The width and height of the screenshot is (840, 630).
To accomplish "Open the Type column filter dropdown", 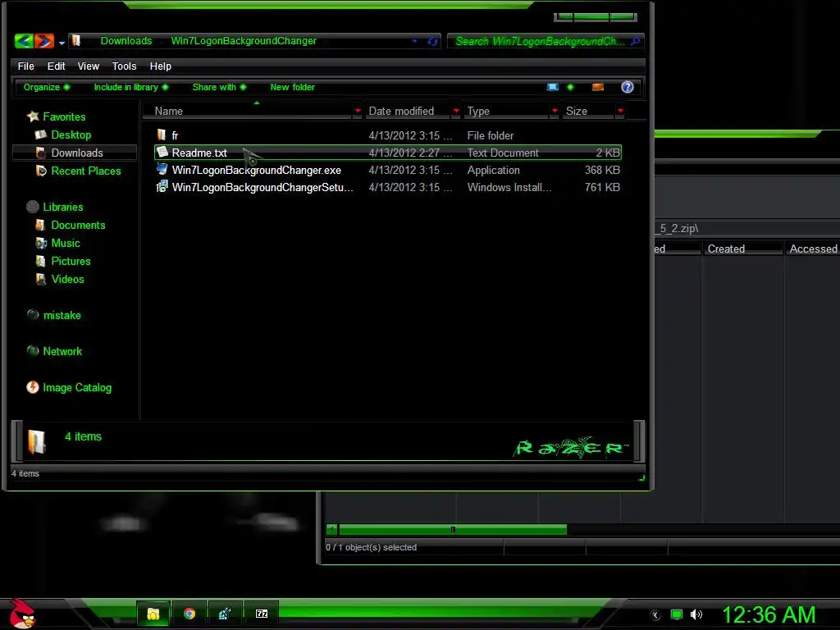I will [x=555, y=112].
